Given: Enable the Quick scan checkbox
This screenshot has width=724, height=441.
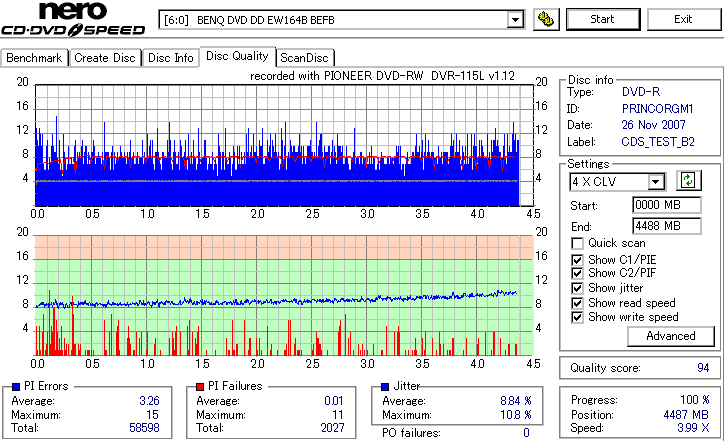Looking at the screenshot, I should click(x=577, y=243).
